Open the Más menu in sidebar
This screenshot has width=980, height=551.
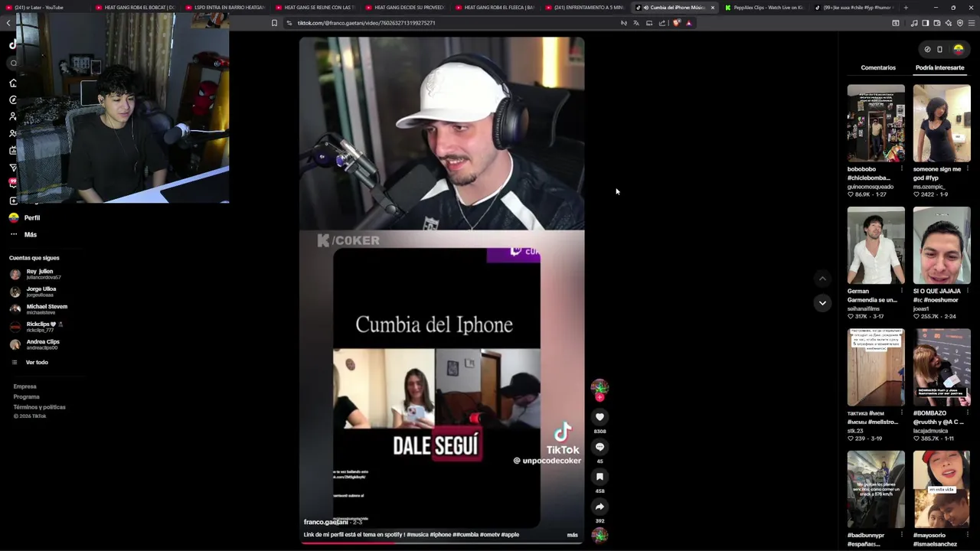pyautogui.click(x=24, y=235)
